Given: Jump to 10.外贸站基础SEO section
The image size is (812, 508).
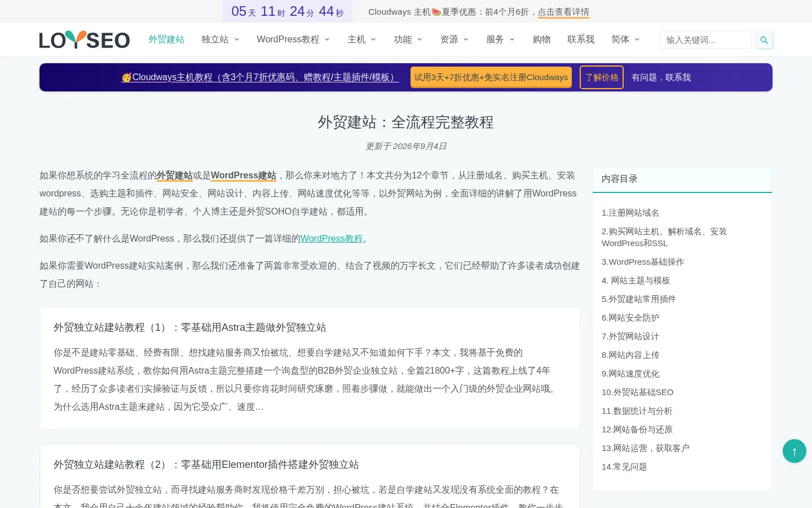Looking at the screenshot, I should point(638,392).
